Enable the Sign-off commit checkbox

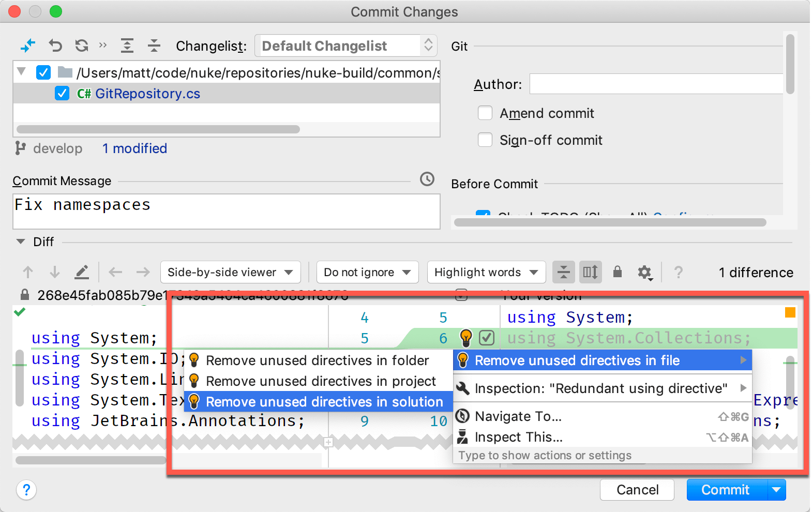point(485,140)
